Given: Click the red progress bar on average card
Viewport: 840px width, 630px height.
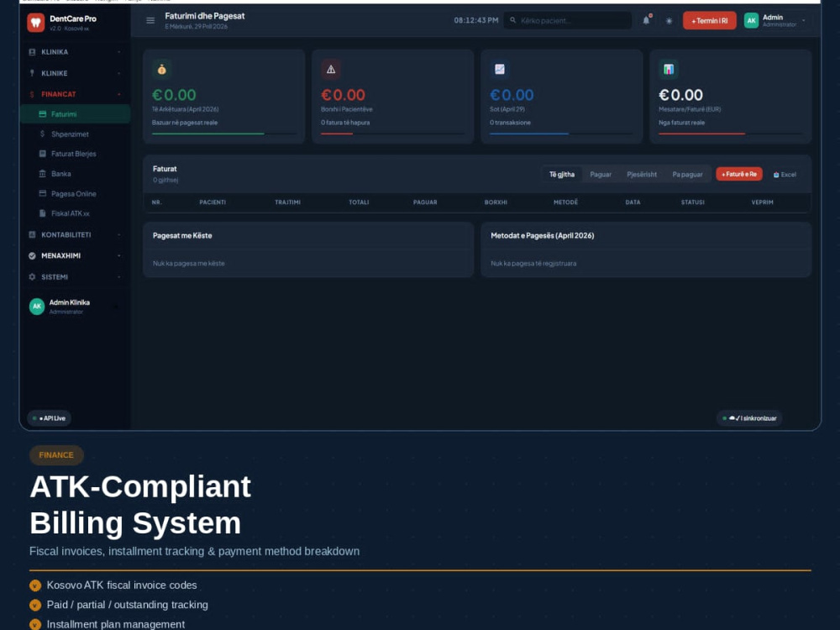Looking at the screenshot, I should (x=701, y=134).
